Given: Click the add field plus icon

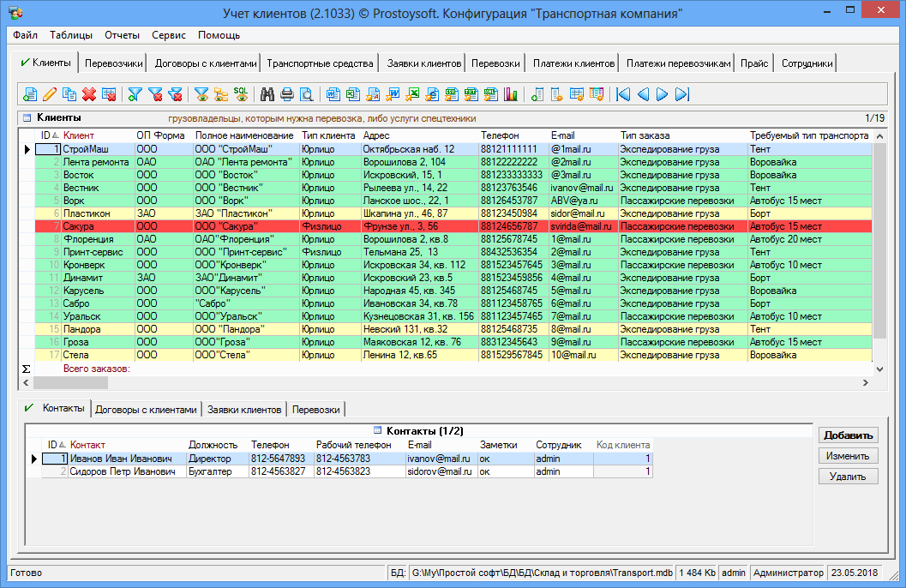Looking at the screenshot, I should 537,94.
